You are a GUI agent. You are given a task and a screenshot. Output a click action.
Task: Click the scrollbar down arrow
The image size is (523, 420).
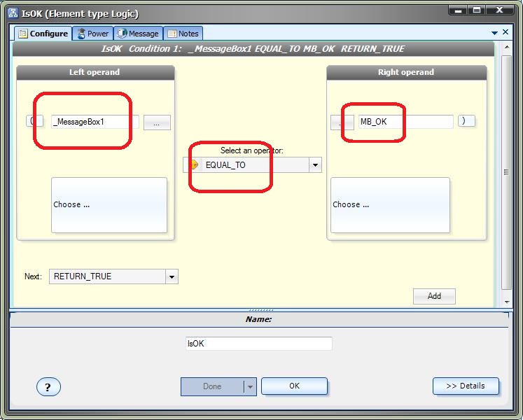[507, 302]
